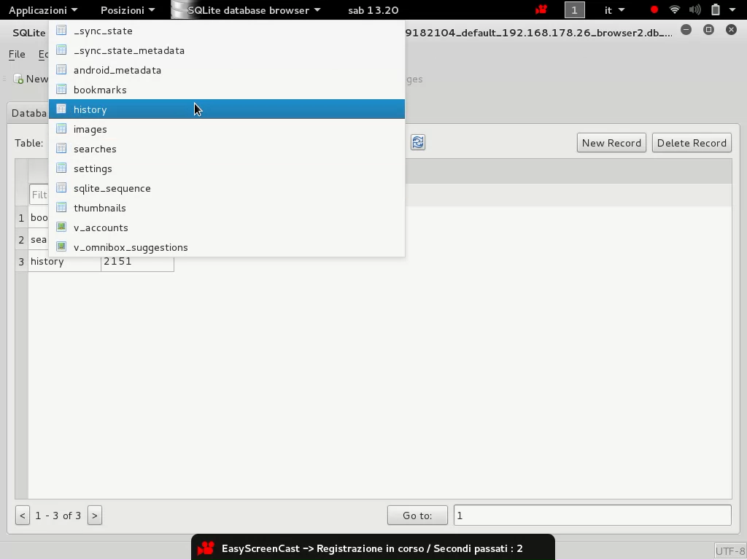Click the EasyScreenCast camera icon in top bar
The width and height of the screenshot is (747, 560).
tap(541, 10)
